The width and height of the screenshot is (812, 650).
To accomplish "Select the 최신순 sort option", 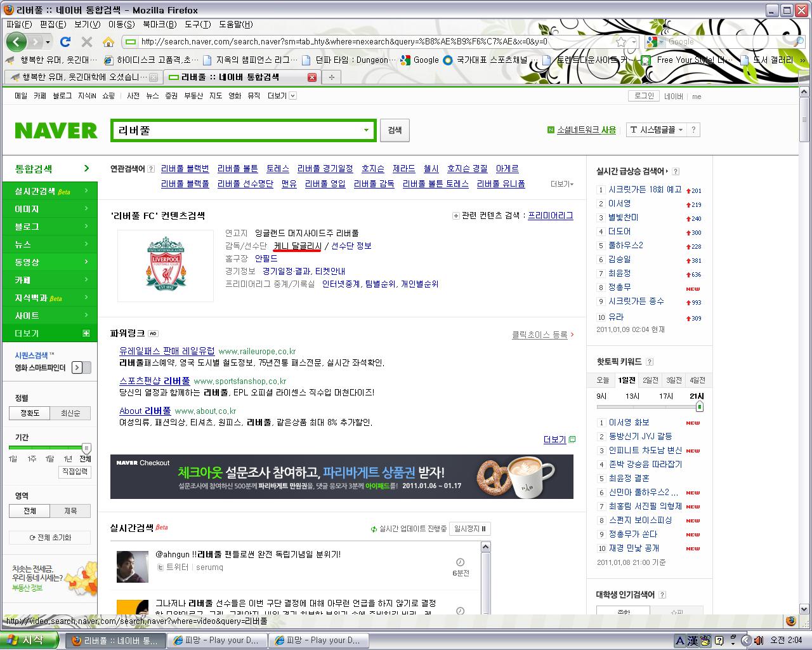I will [70, 413].
